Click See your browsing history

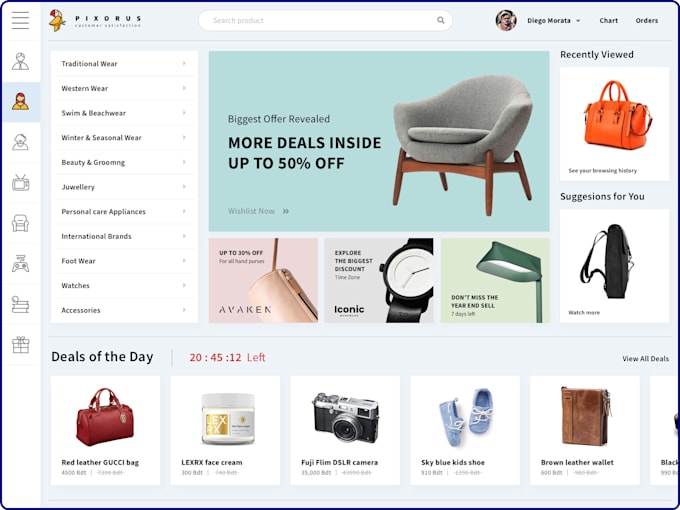(602, 170)
